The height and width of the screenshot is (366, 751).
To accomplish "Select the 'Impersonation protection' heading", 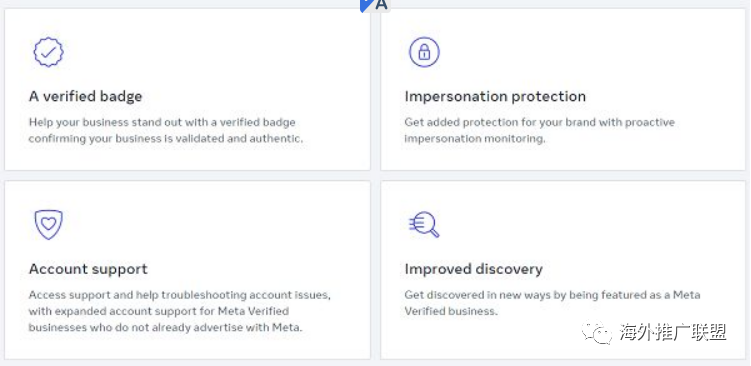I will (x=495, y=96).
